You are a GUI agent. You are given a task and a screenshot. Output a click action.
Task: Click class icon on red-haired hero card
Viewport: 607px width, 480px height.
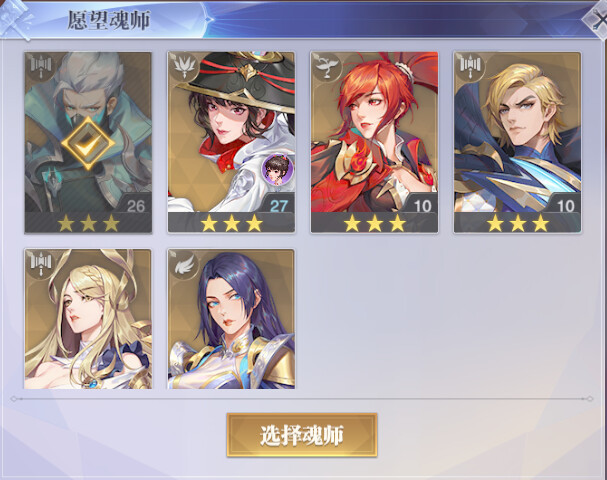tap(327, 66)
